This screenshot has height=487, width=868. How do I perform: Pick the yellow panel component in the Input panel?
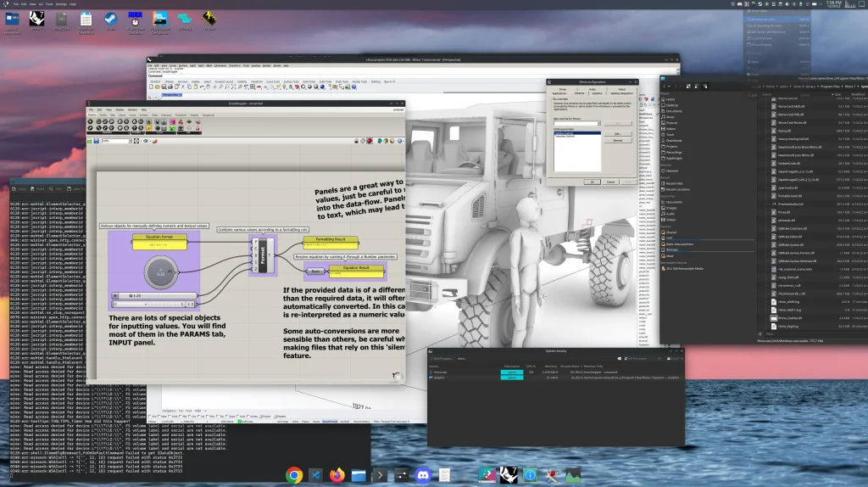click(149, 128)
